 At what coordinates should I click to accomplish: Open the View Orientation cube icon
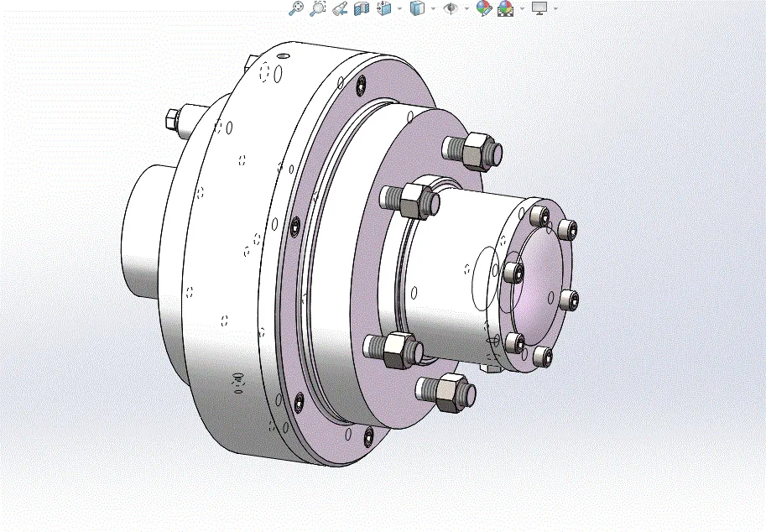(384, 8)
